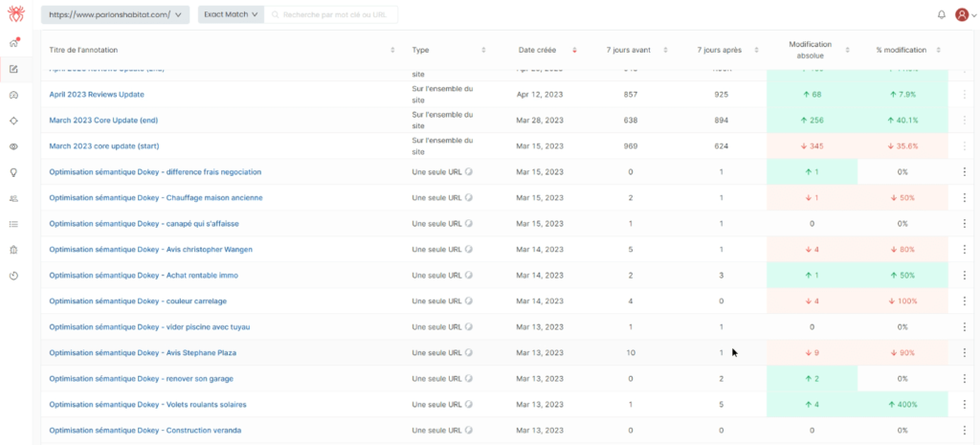Open the annotations edit icon in sidebar
Viewport: 980px width, 445px height.
[x=13, y=69]
